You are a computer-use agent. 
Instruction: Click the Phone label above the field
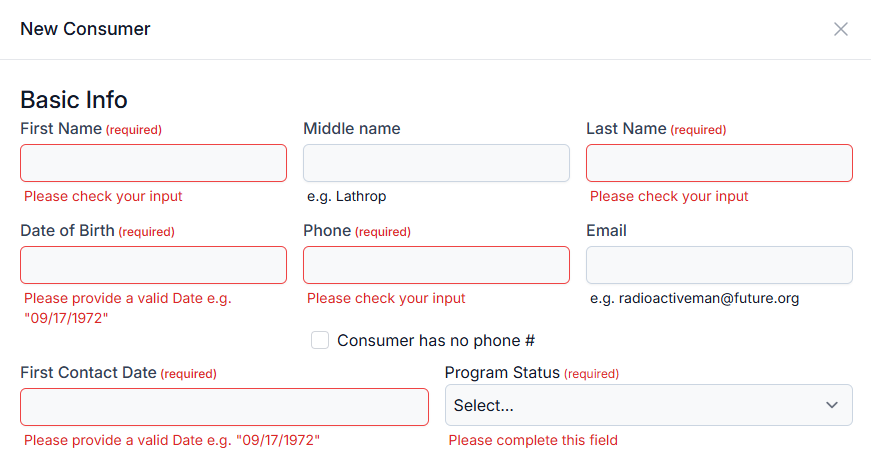327,230
